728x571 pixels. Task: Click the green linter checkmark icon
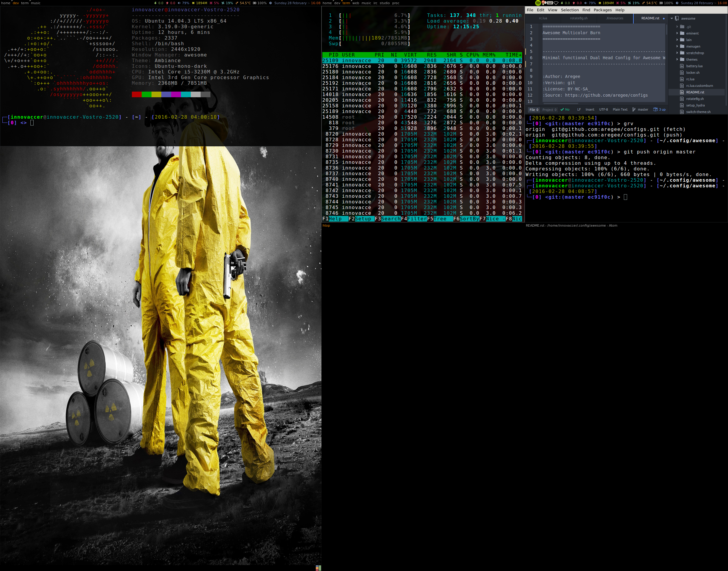(x=562, y=109)
